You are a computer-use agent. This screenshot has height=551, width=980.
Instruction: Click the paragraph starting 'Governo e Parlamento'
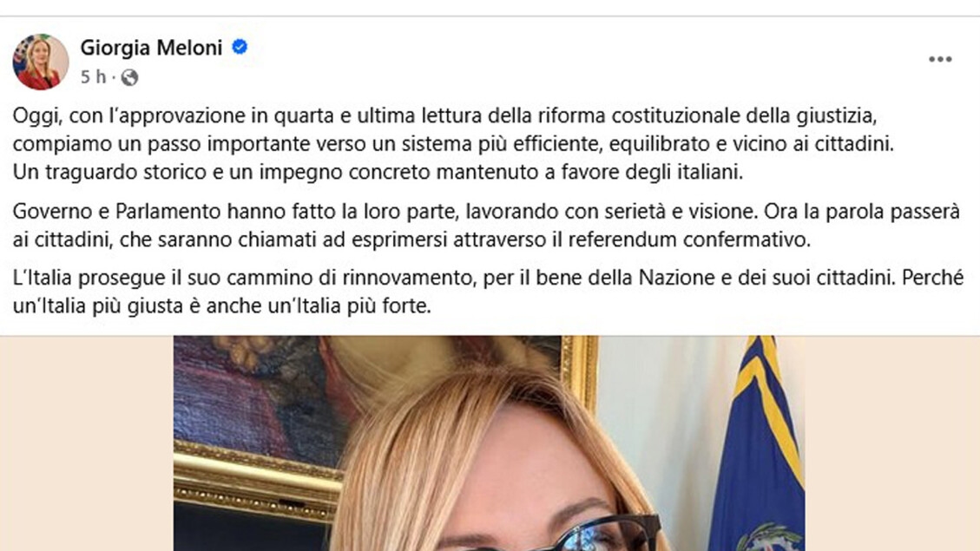point(485,226)
